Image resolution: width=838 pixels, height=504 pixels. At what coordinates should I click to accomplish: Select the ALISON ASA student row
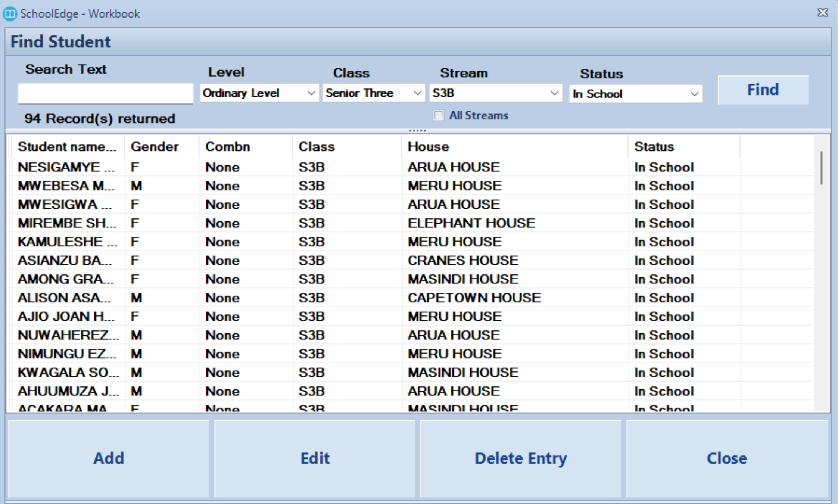64,298
